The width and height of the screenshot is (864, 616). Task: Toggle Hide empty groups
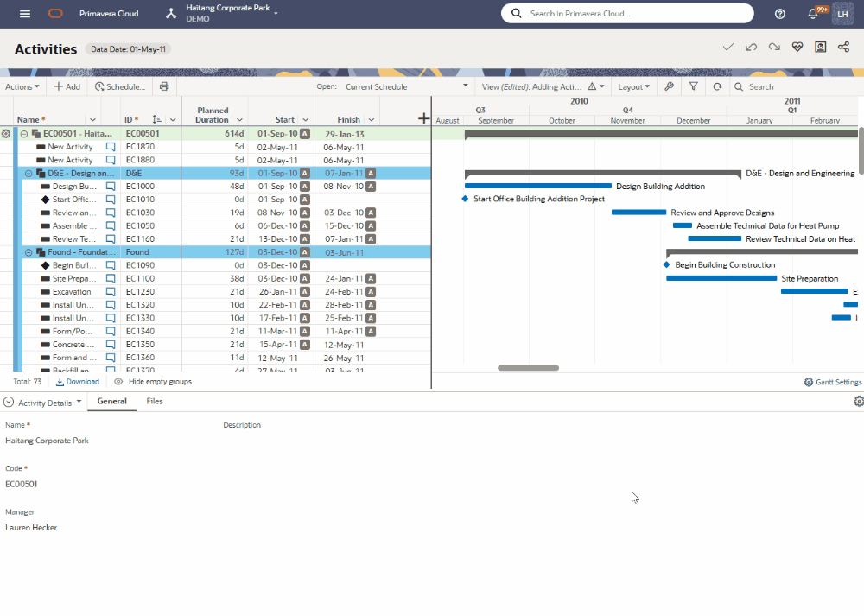[153, 382]
